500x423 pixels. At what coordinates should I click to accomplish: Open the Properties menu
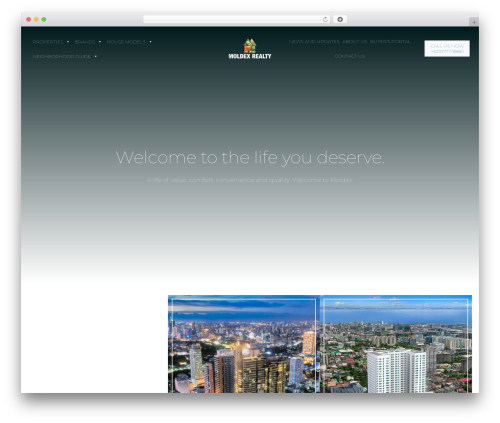[48, 42]
